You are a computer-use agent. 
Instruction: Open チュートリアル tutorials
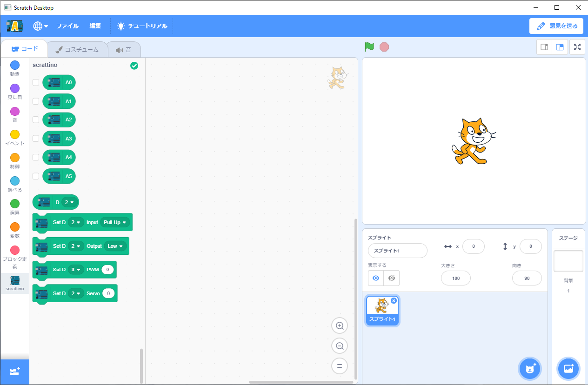[x=142, y=26]
